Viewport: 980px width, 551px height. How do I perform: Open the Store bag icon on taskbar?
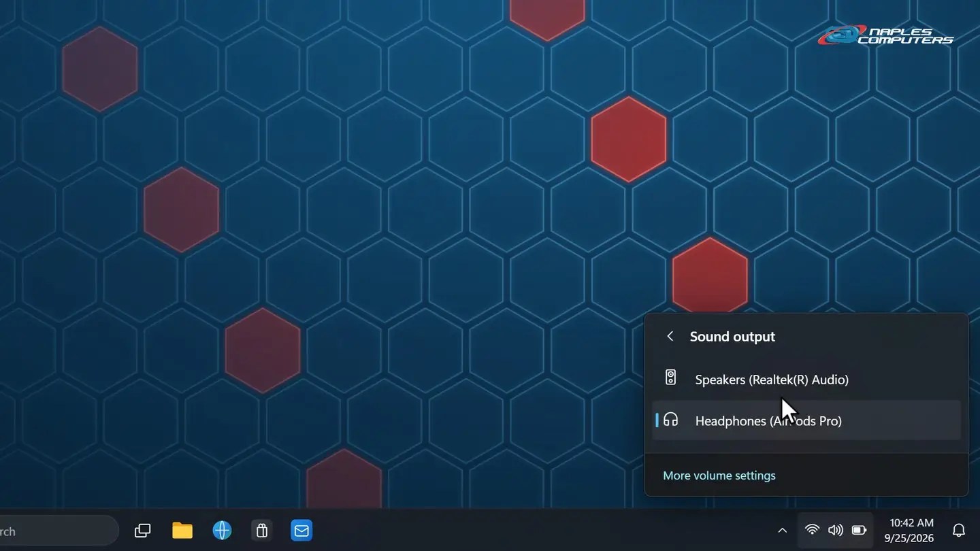(x=262, y=531)
